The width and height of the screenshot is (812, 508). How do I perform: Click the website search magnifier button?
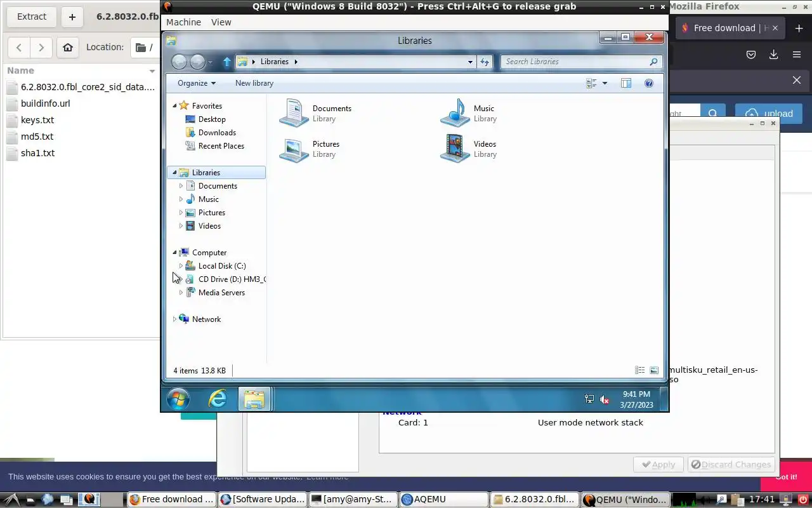713,114
